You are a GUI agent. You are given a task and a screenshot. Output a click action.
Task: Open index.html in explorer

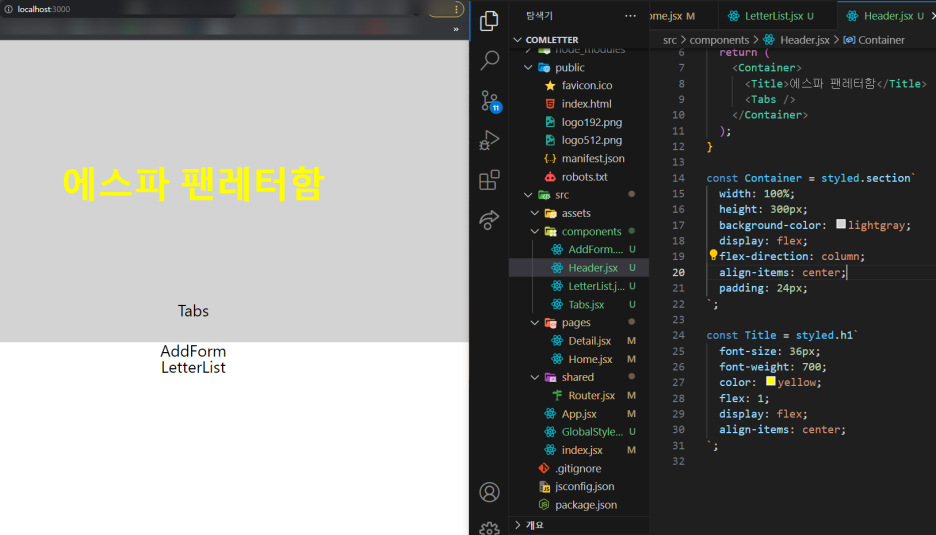pyautogui.click(x=586, y=104)
